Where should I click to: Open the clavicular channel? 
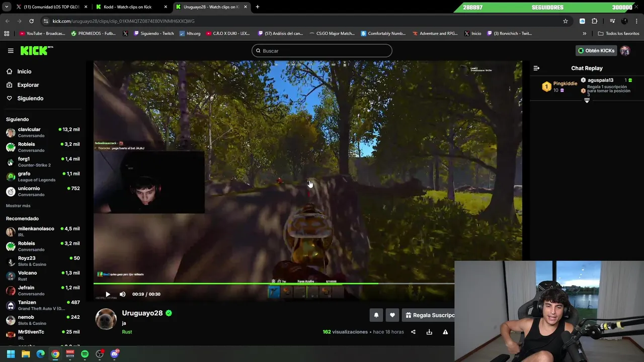point(43,132)
